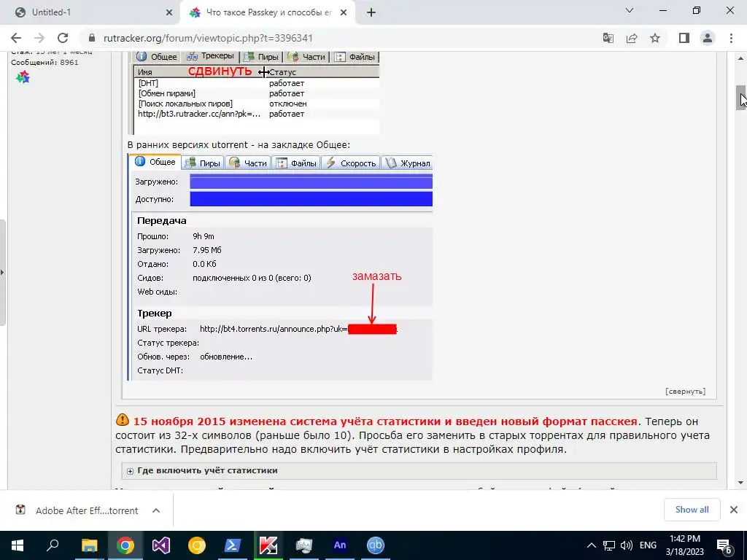This screenshot has height=560, width=747.
Task: Close the downloads bar
Action: tap(734, 510)
